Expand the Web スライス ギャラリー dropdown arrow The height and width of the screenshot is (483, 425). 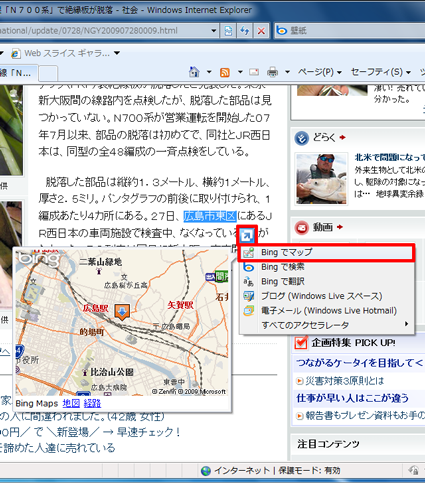[x=117, y=53]
